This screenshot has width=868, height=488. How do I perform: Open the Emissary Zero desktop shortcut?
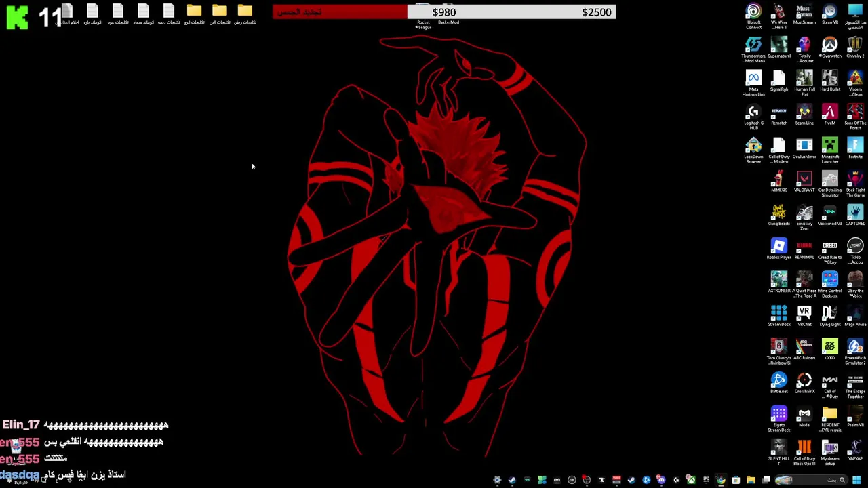pyautogui.click(x=804, y=218)
